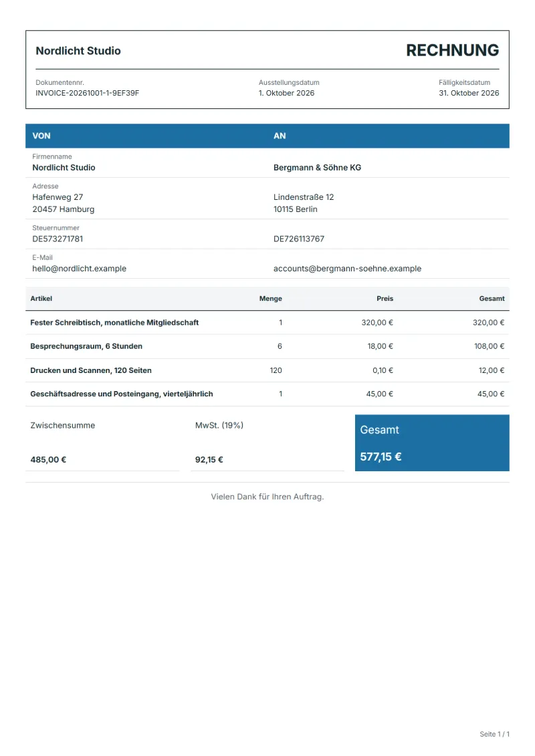Click the Preis column header
Screen dimensions: 535x756
(x=385, y=298)
